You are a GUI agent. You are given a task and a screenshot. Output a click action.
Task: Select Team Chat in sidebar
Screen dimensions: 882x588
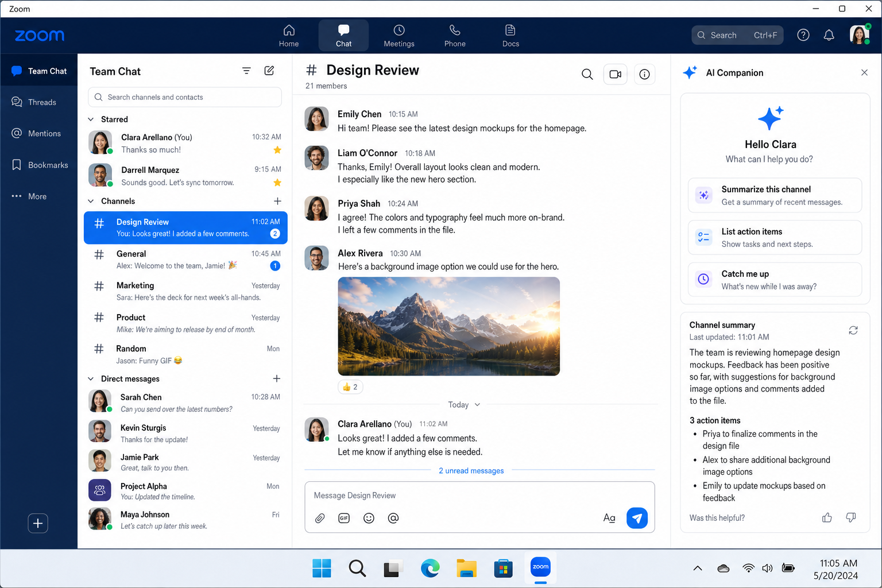pyautogui.click(x=39, y=71)
